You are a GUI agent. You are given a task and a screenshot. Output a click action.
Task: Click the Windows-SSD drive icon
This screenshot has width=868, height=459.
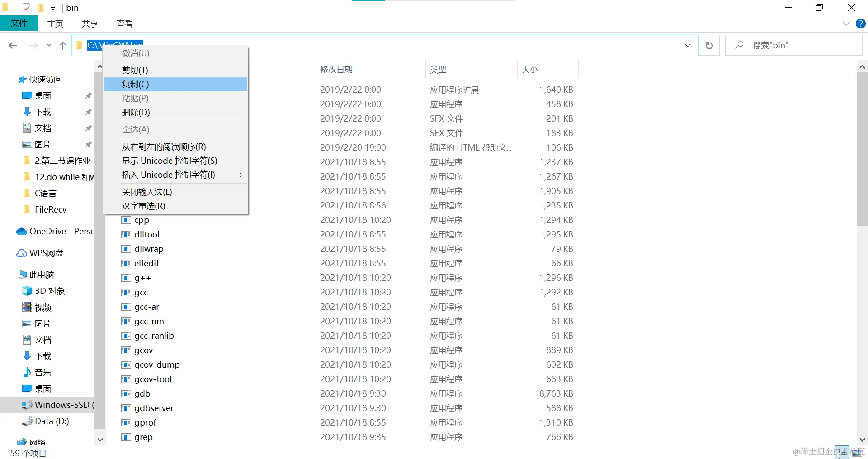point(27,405)
